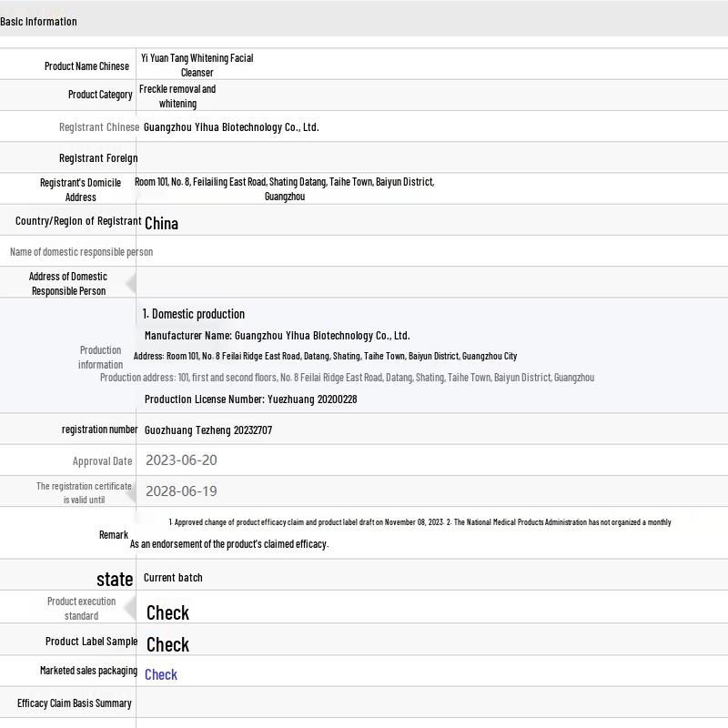The image size is (728, 728).
Task: Click registration number Guozhuang Tezheng 20232707
Action: (x=208, y=430)
